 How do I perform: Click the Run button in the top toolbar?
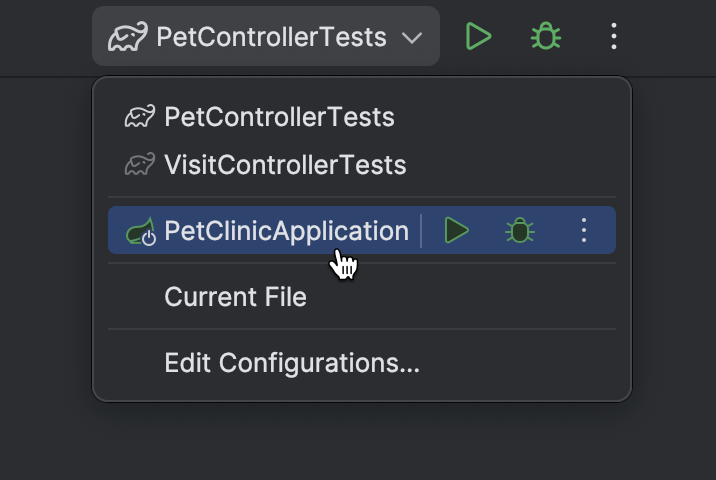[x=478, y=37]
